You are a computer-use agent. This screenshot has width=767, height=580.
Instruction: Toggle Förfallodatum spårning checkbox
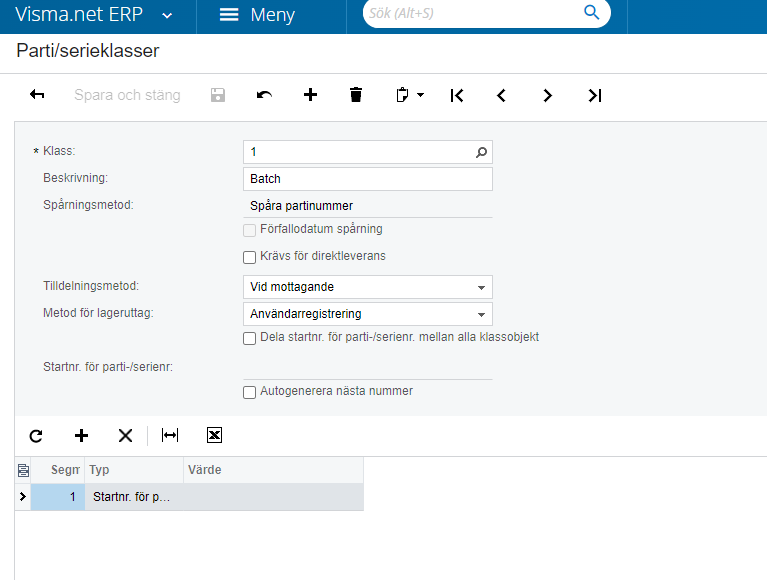(x=249, y=230)
